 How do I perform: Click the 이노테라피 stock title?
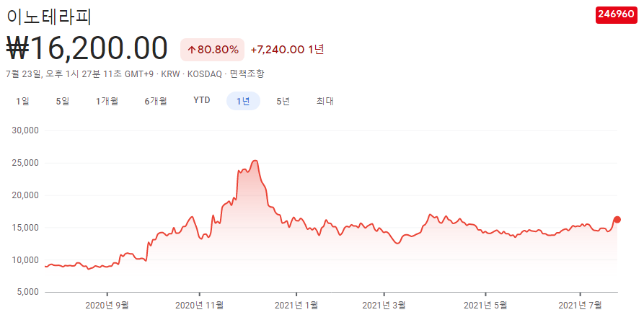pyautogui.click(x=50, y=16)
